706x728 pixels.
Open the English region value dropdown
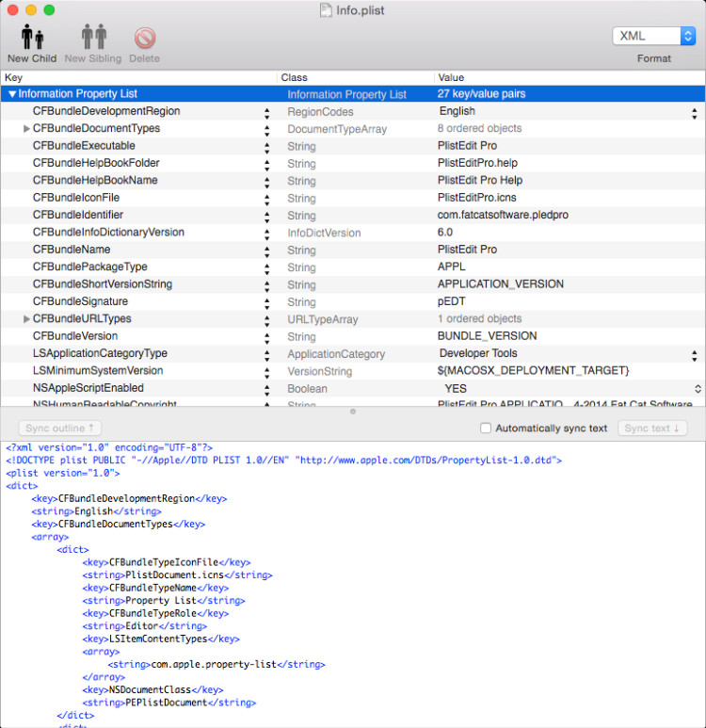[x=694, y=114]
